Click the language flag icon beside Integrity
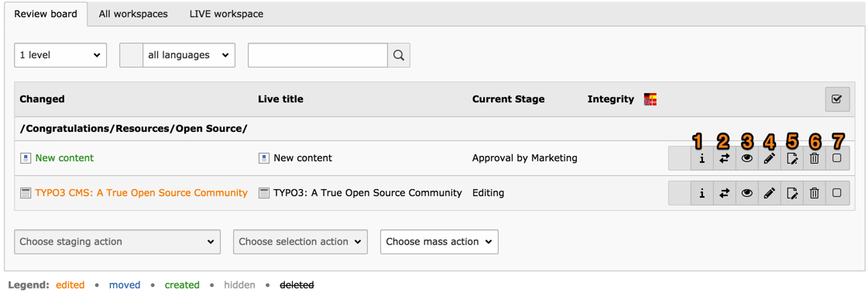Screen dimensions: 868x297 click(x=650, y=99)
